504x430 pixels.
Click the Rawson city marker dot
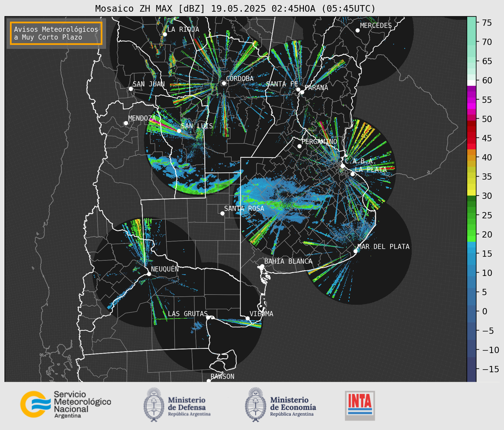pyautogui.click(x=209, y=381)
